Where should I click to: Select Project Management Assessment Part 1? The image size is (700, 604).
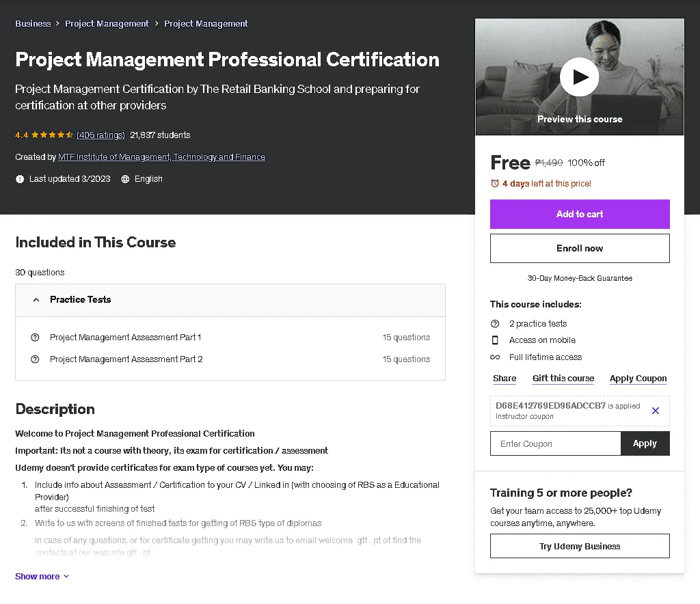click(x=126, y=338)
